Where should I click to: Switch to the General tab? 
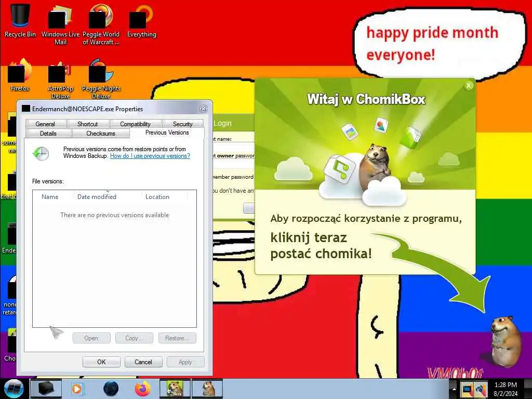pyautogui.click(x=45, y=124)
